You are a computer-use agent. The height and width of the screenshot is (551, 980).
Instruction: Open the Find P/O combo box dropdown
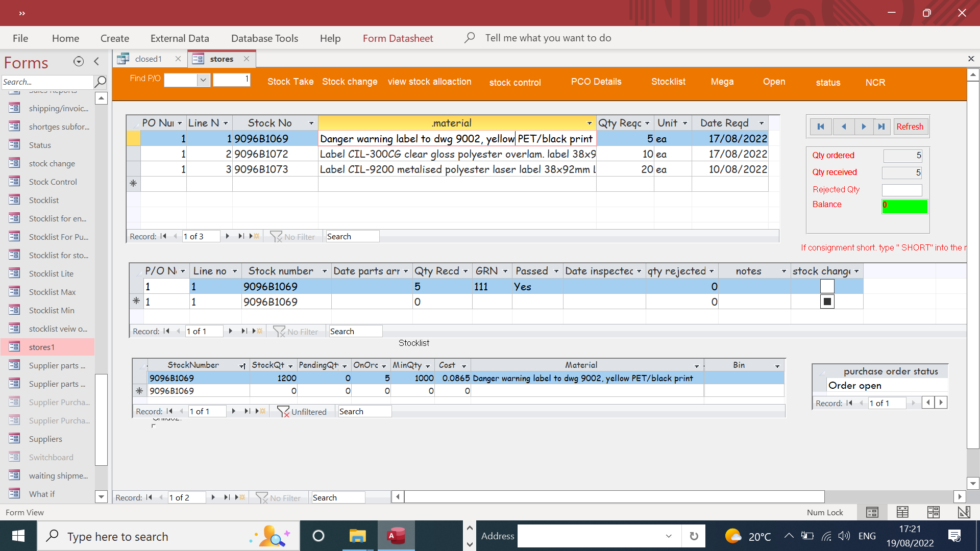[x=203, y=80]
